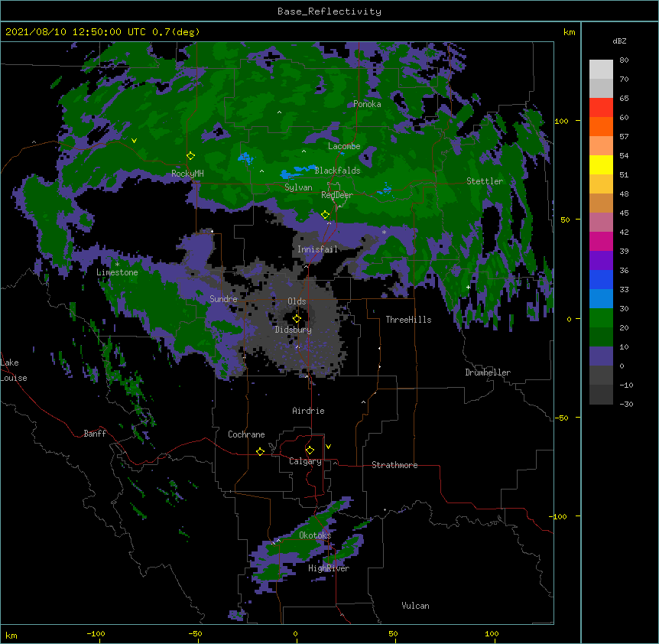Click the Base_Reflectivity title
The height and width of the screenshot is (644, 659).
[329, 11]
